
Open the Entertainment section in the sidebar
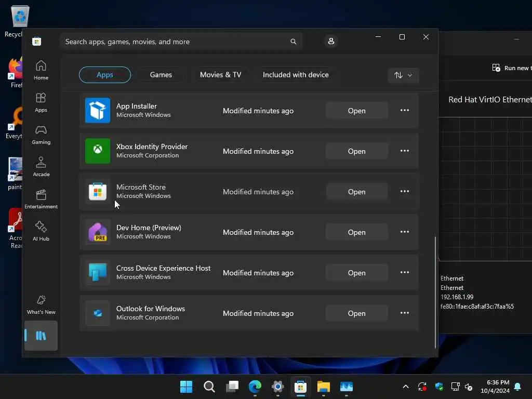(41, 199)
